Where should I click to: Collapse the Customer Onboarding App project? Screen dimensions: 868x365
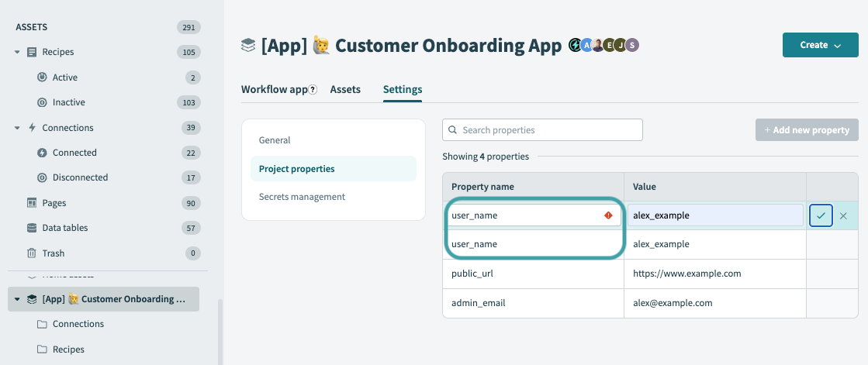point(17,299)
